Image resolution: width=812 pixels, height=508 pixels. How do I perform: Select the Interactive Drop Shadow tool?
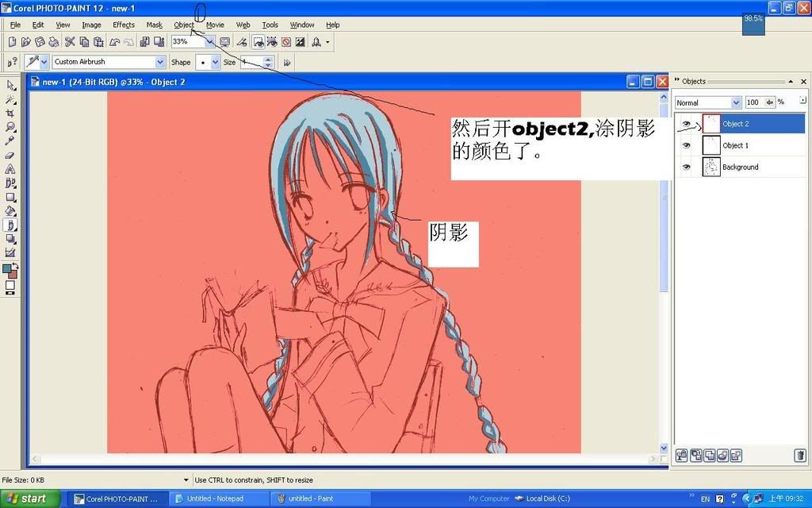point(10,239)
